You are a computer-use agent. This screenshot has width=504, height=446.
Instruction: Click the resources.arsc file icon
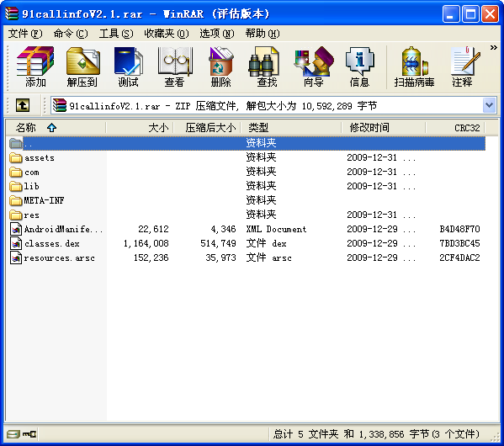(x=16, y=258)
